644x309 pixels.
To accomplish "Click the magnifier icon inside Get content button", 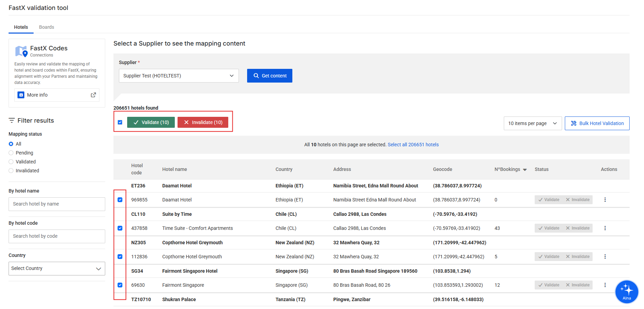I will 256,75.
